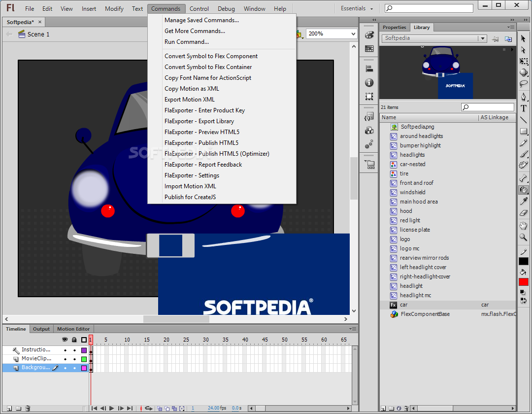The image size is (532, 414).
Task: Select the Hand tool
Action: pos(524,226)
